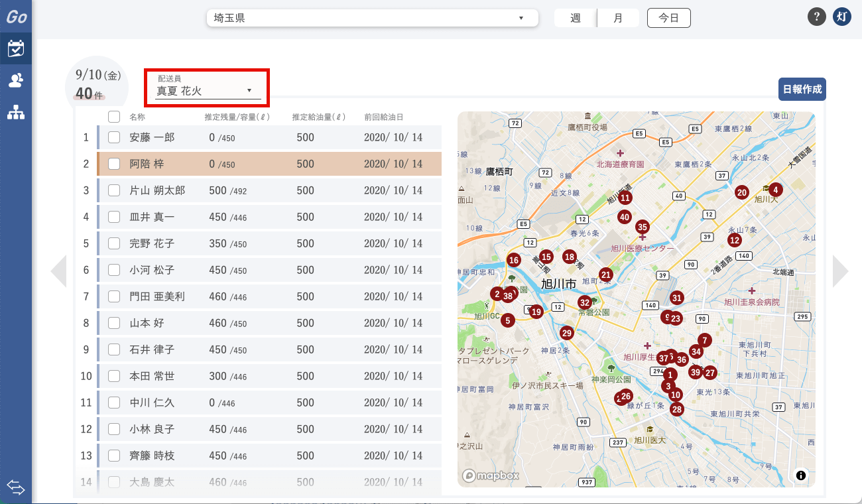Select map marker 35
Viewport: 862px width, 504px height.
pyautogui.click(x=642, y=227)
